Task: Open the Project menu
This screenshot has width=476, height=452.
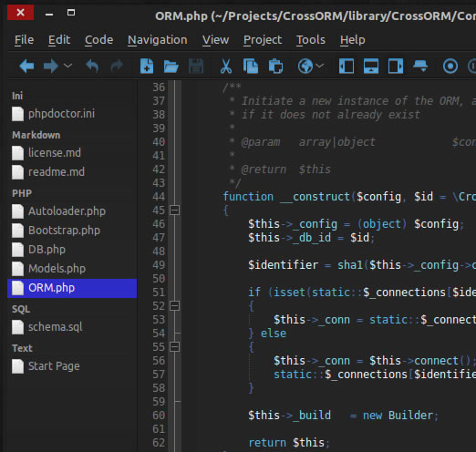Action: tap(263, 40)
